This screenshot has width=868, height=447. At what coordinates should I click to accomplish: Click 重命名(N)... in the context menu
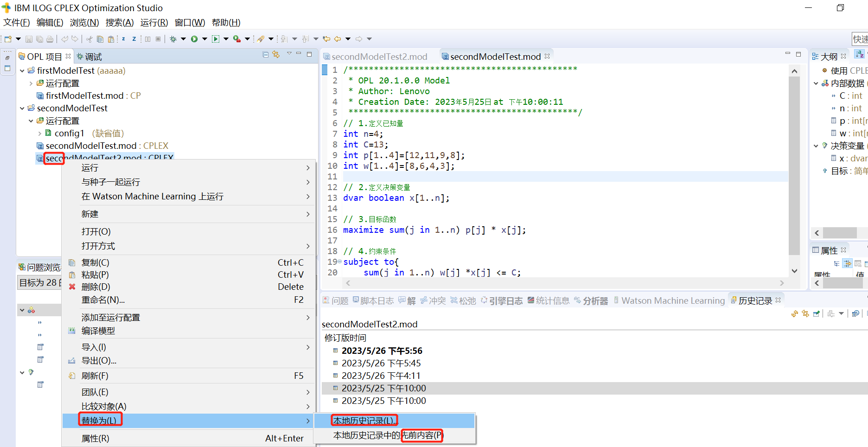coord(189,300)
